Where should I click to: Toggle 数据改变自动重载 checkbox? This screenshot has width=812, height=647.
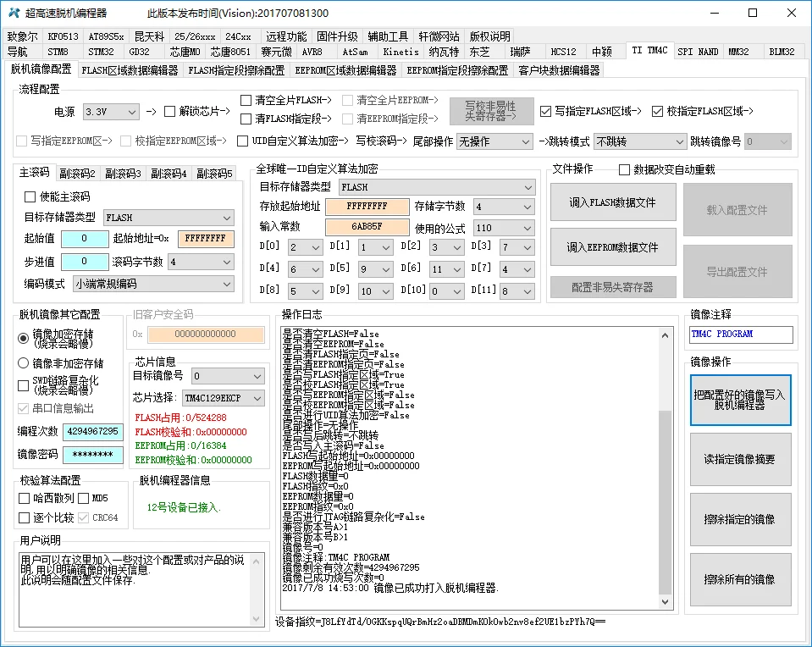(624, 169)
